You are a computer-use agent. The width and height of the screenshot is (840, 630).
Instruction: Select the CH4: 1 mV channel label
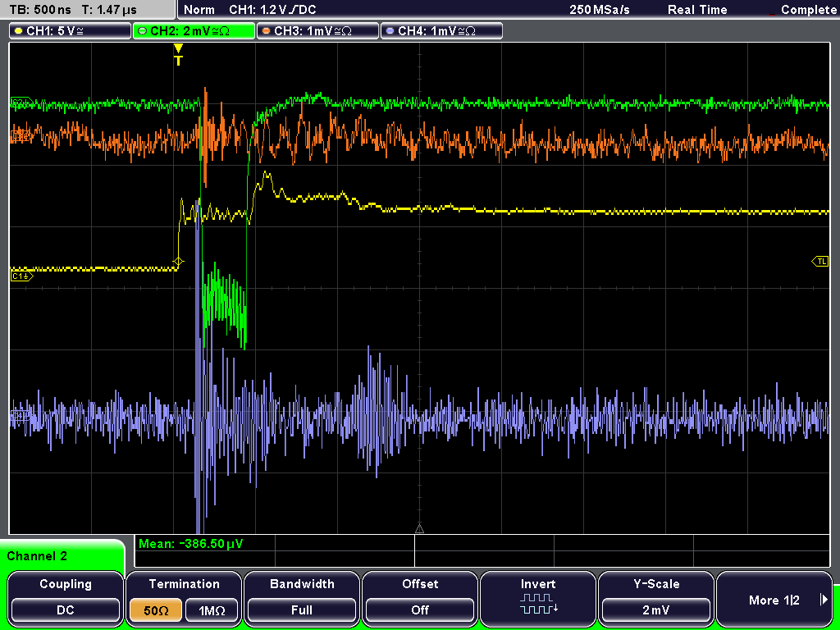(x=441, y=30)
